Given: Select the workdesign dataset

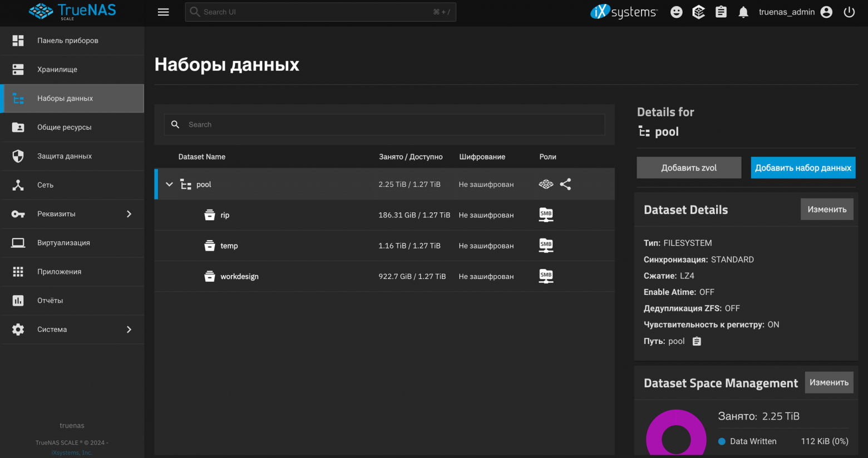Looking at the screenshot, I should [x=384, y=276].
